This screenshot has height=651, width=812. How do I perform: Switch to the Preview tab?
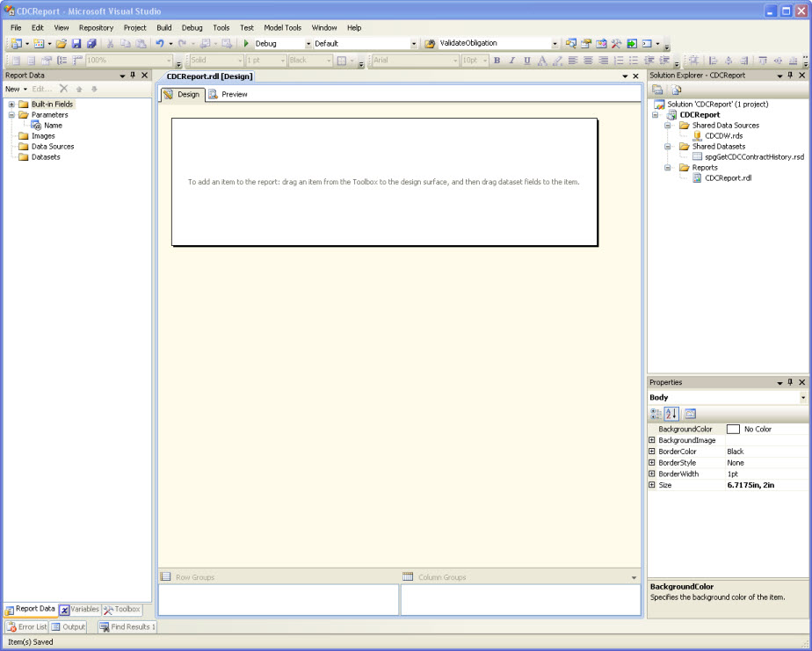228,94
